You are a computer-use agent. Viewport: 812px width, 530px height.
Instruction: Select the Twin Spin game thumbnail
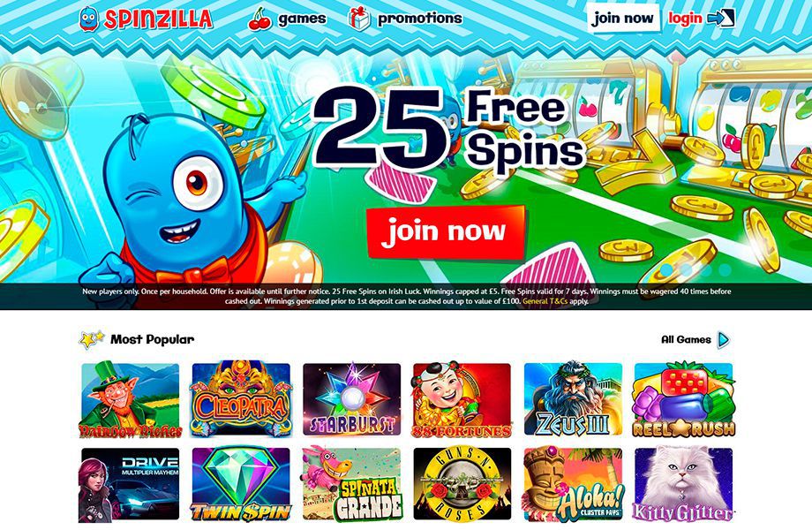pos(241,484)
